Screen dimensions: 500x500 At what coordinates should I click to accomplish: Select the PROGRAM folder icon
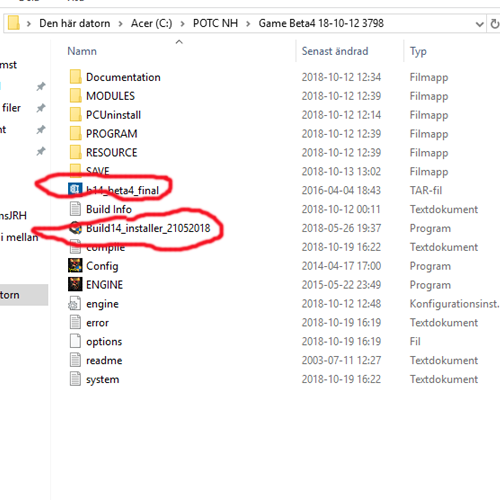[x=75, y=134]
